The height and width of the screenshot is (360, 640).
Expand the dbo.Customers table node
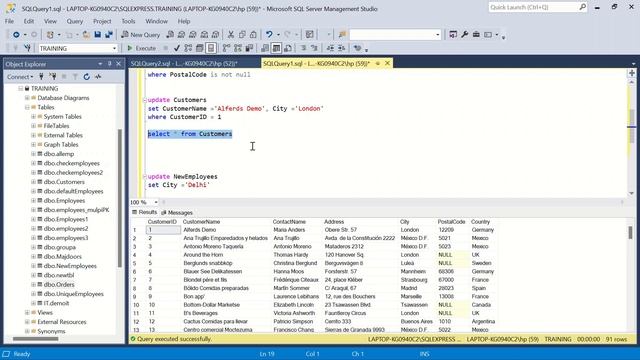[33, 182]
